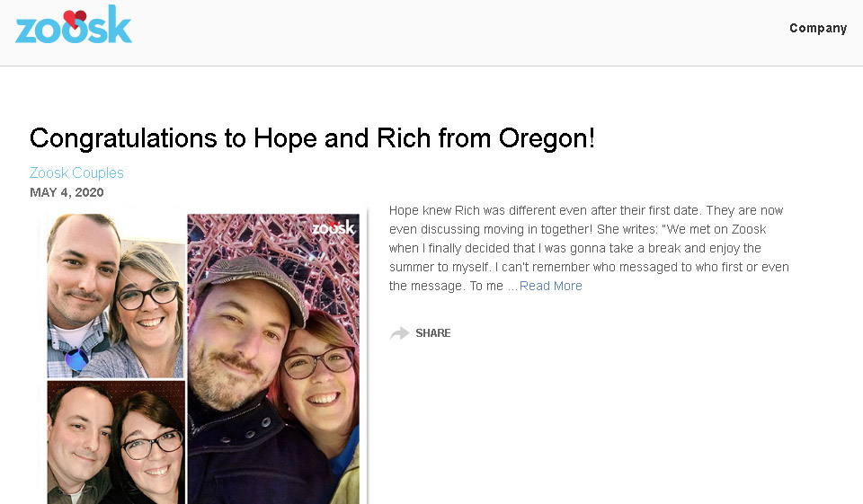The image size is (863, 504).
Task: Click Read More to expand the story
Action: tap(550, 286)
